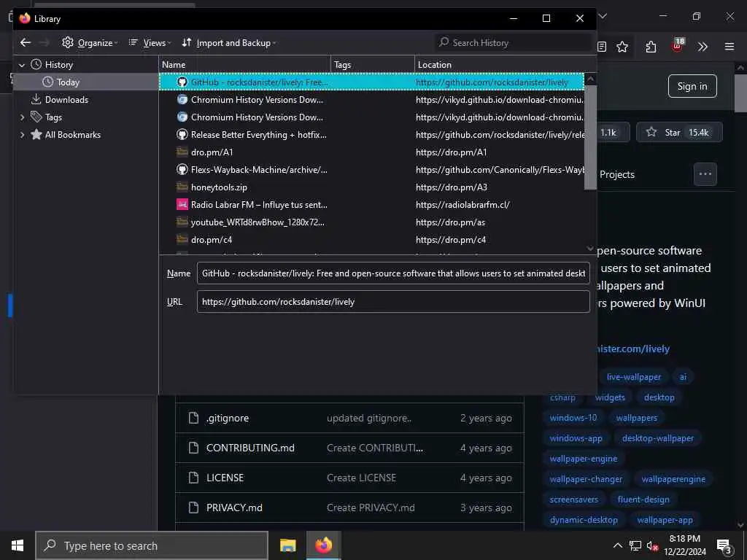Click the windows-10 topic tag

point(573,418)
